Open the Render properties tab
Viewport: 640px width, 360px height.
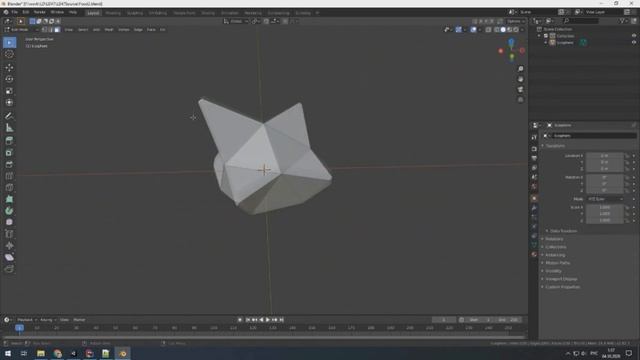pos(534,149)
